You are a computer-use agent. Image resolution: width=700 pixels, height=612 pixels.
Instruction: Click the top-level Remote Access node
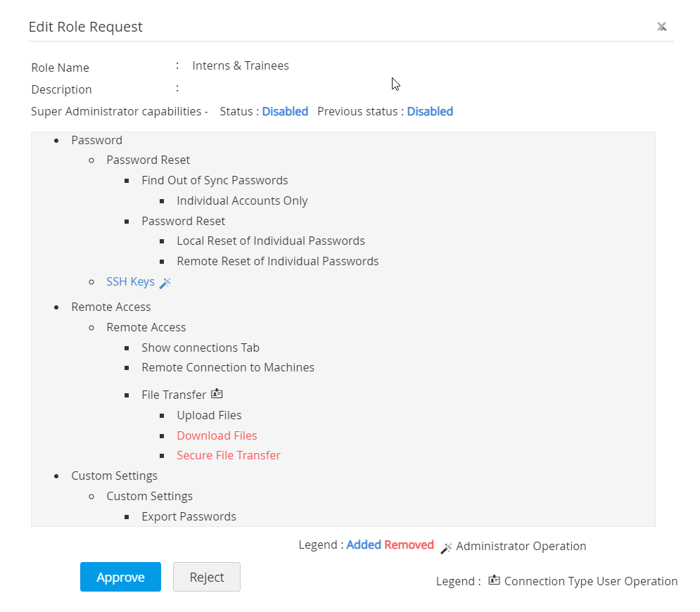point(110,307)
